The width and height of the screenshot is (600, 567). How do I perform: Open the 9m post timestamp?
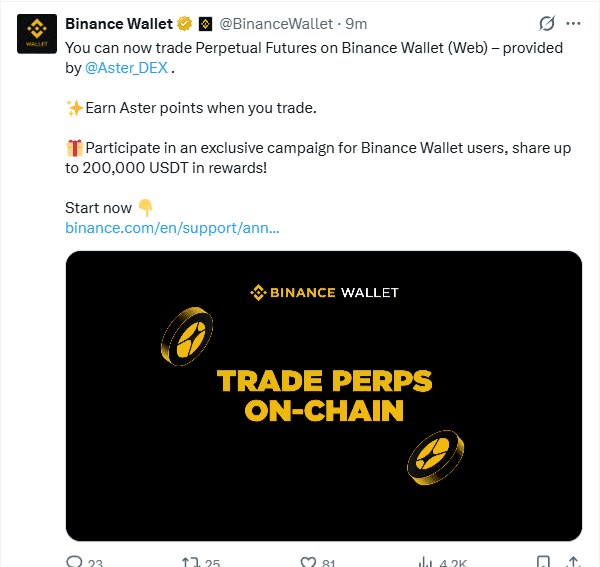pos(356,23)
